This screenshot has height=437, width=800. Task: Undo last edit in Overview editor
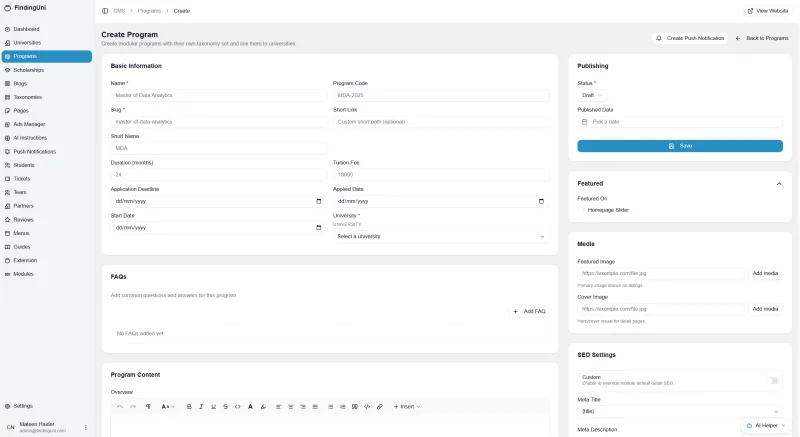[x=120, y=406]
